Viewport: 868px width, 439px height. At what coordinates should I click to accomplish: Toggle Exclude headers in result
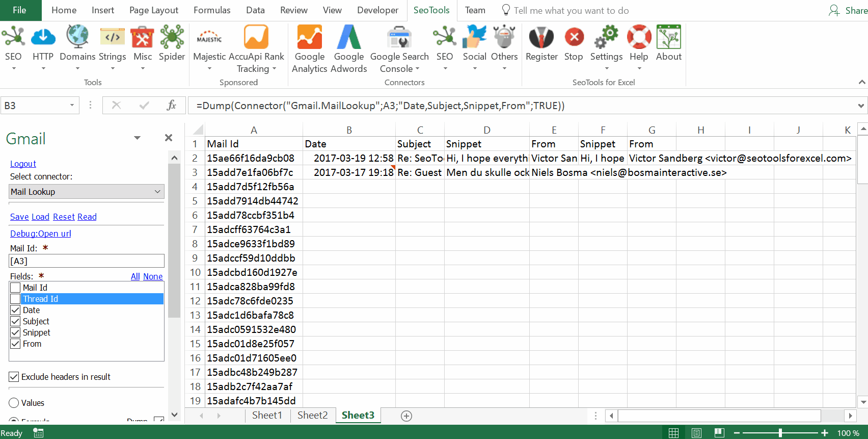click(x=14, y=377)
